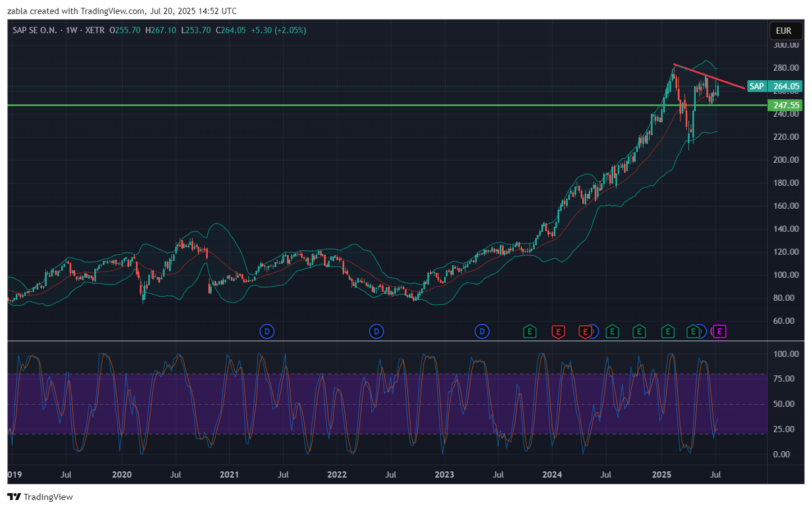
Task: Click the 2024 label on time axis
Action: (552, 475)
